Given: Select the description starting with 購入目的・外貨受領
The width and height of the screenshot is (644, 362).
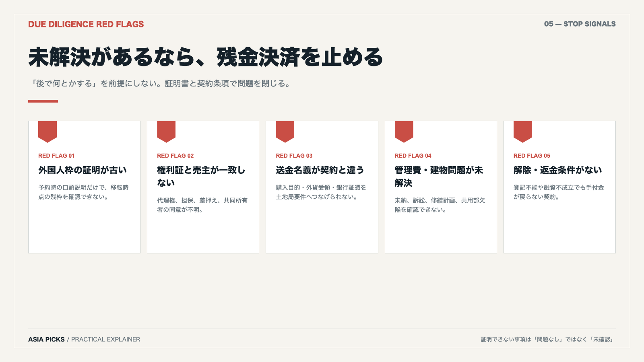Looking at the screenshot, I should 321,192.
